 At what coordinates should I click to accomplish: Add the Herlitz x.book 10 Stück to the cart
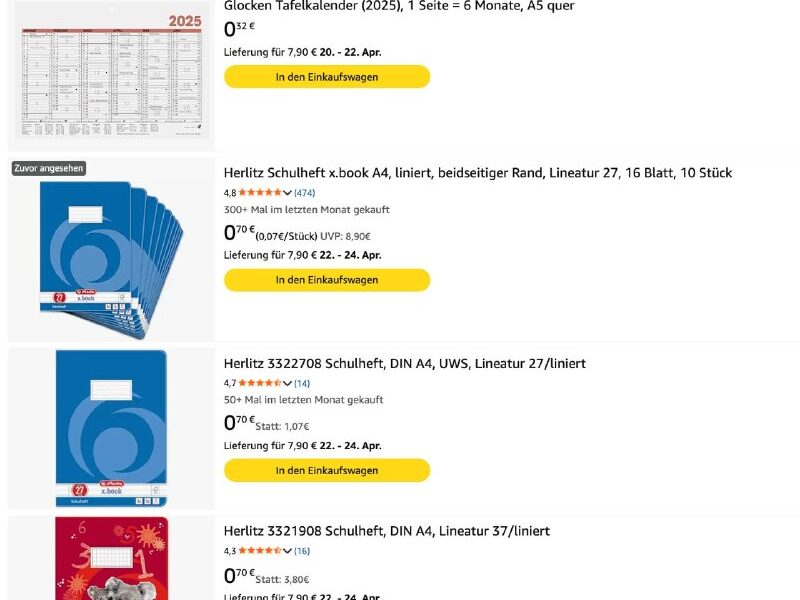click(327, 280)
